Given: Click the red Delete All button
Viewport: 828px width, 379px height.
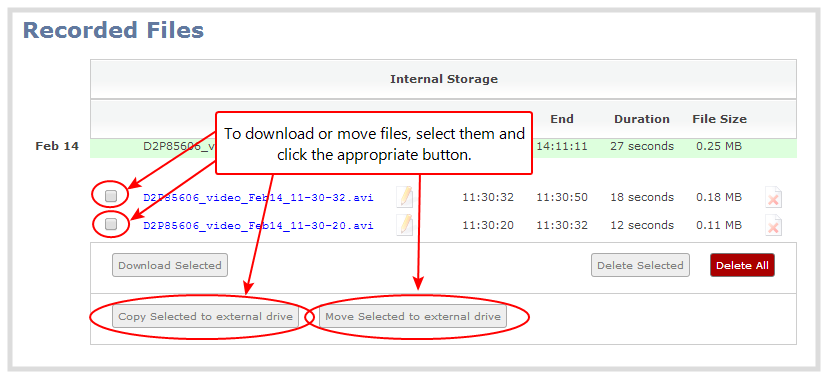Looking at the screenshot, I should [742, 265].
